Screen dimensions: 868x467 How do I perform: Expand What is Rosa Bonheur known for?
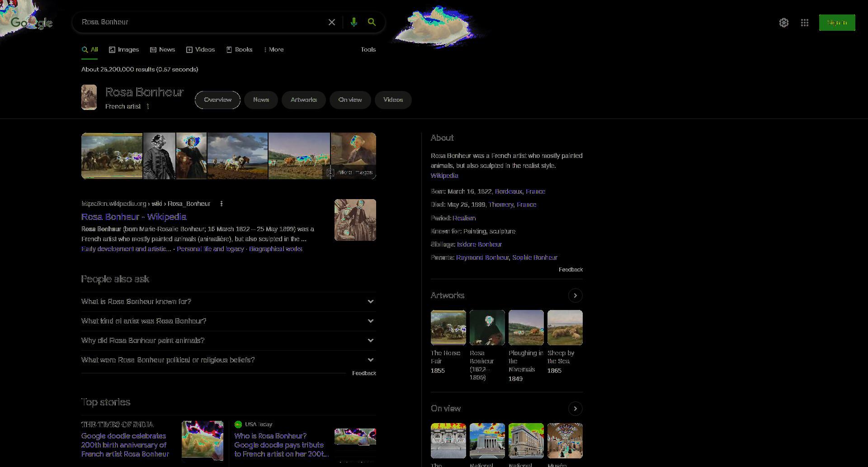(229, 302)
